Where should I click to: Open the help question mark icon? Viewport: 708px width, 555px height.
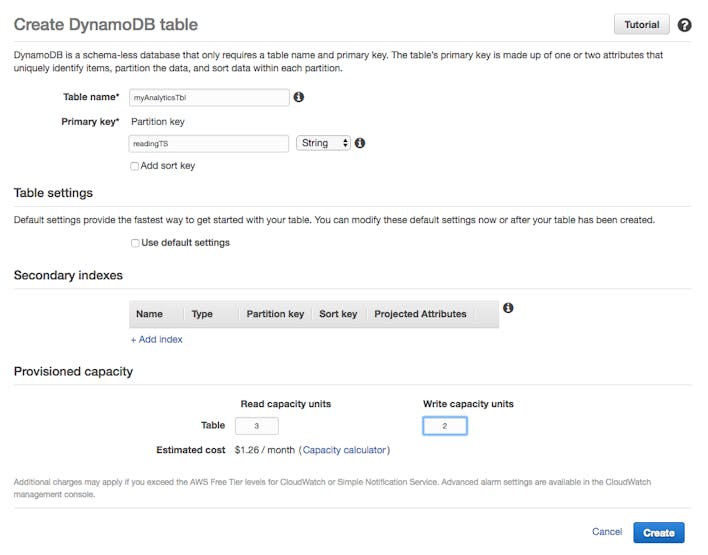[685, 25]
